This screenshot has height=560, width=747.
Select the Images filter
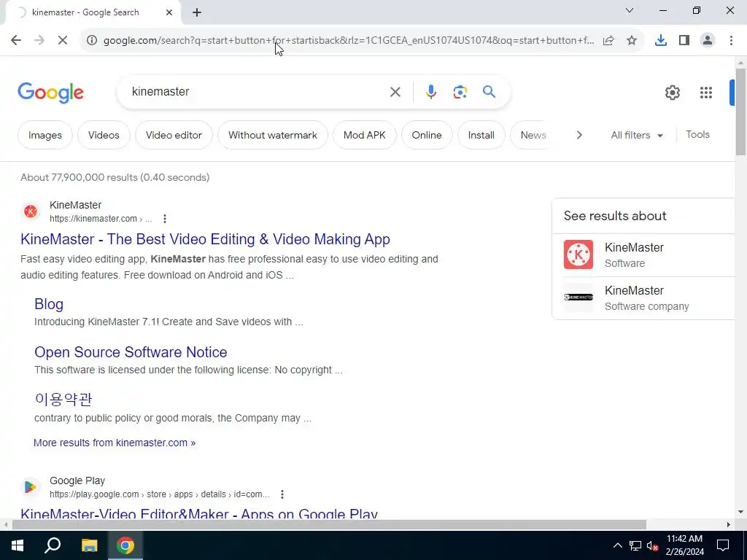pos(44,135)
